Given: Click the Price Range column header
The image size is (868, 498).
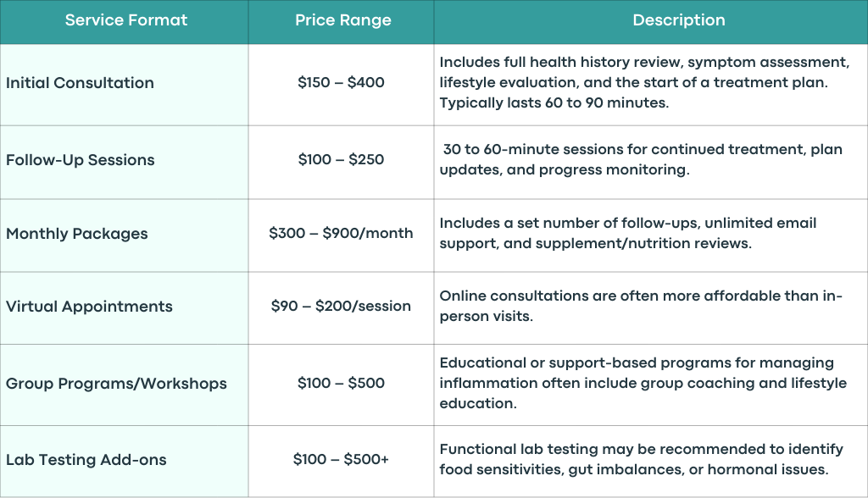Looking at the screenshot, I should [342, 20].
